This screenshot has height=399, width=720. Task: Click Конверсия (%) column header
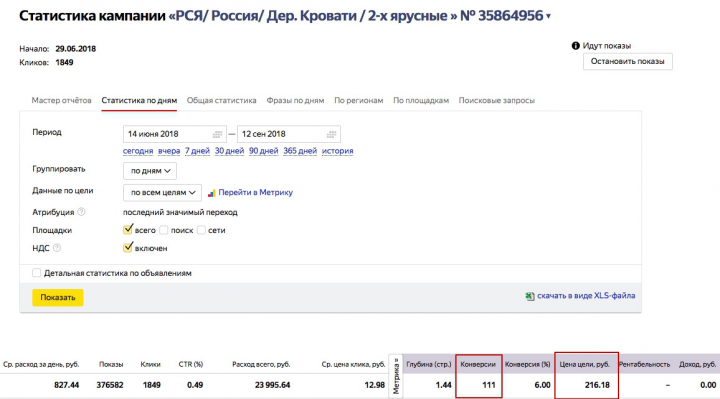(528, 364)
